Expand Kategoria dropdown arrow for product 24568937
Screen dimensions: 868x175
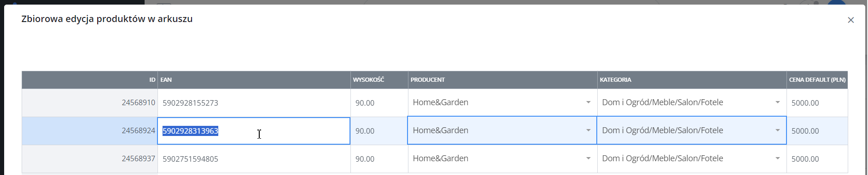pos(777,158)
